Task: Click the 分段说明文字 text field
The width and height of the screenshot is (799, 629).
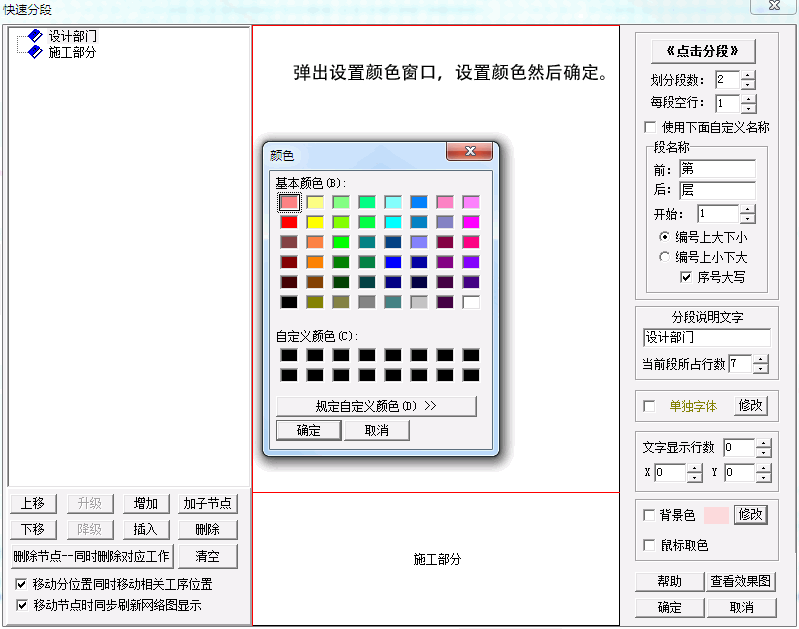Action: (x=706, y=338)
